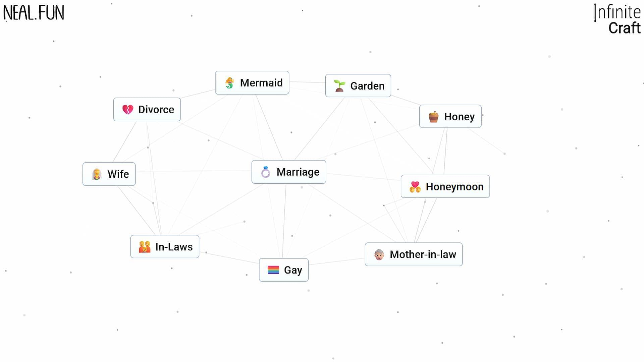The height and width of the screenshot is (362, 644).
Task: Click the Honeymoon emoji icon
Action: click(x=415, y=186)
